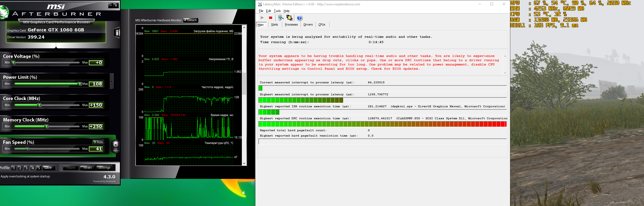Click the driver version '399.24' text

coord(36,37)
